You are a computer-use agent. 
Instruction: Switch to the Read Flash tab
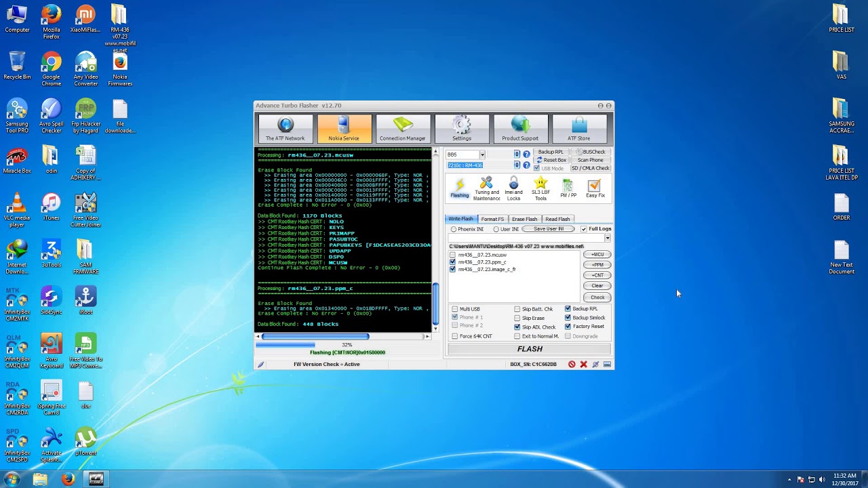pos(557,219)
